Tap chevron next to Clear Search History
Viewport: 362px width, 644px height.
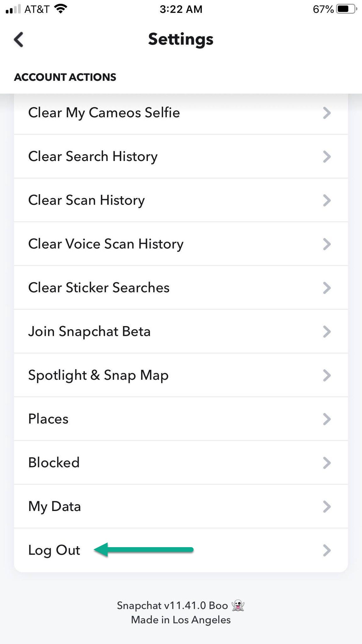[x=327, y=156]
